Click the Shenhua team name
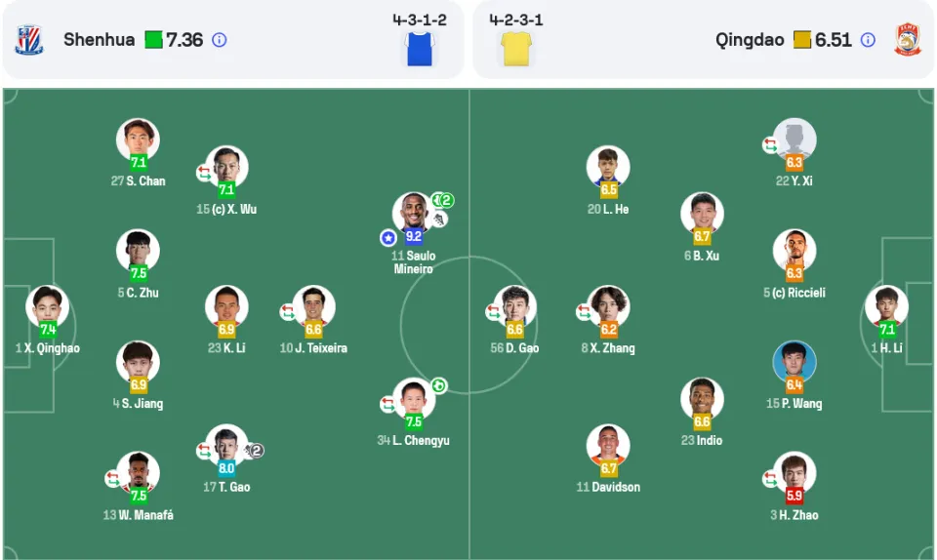Image resolution: width=937 pixels, height=560 pixels. tap(100, 40)
